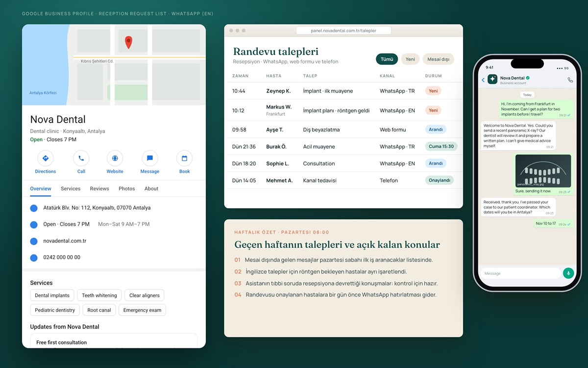Filter requests by Yeni
This screenshot has width=588, height=368.
411,59
